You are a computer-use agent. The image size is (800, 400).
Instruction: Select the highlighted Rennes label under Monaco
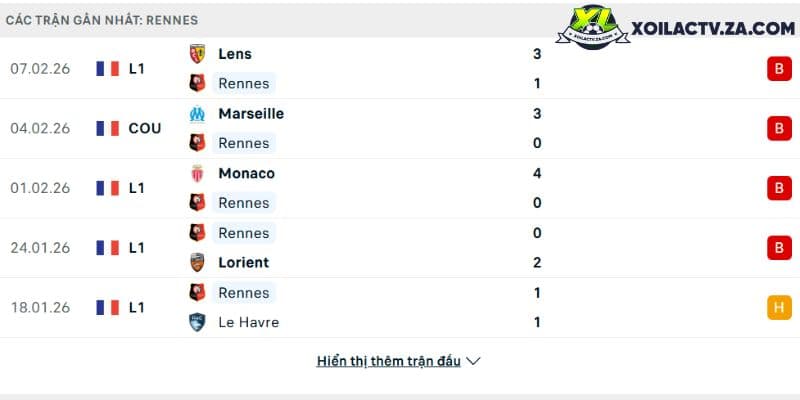pos(244,203)
